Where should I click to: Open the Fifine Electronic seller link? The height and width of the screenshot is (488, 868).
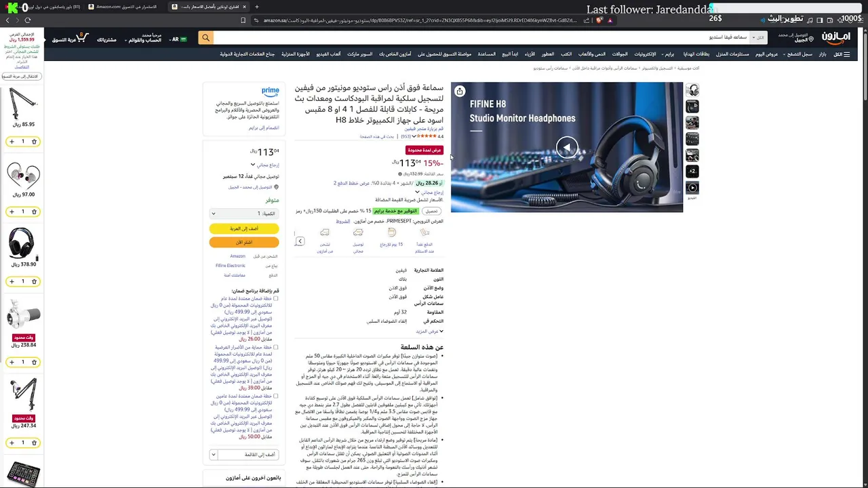point(231,266)
